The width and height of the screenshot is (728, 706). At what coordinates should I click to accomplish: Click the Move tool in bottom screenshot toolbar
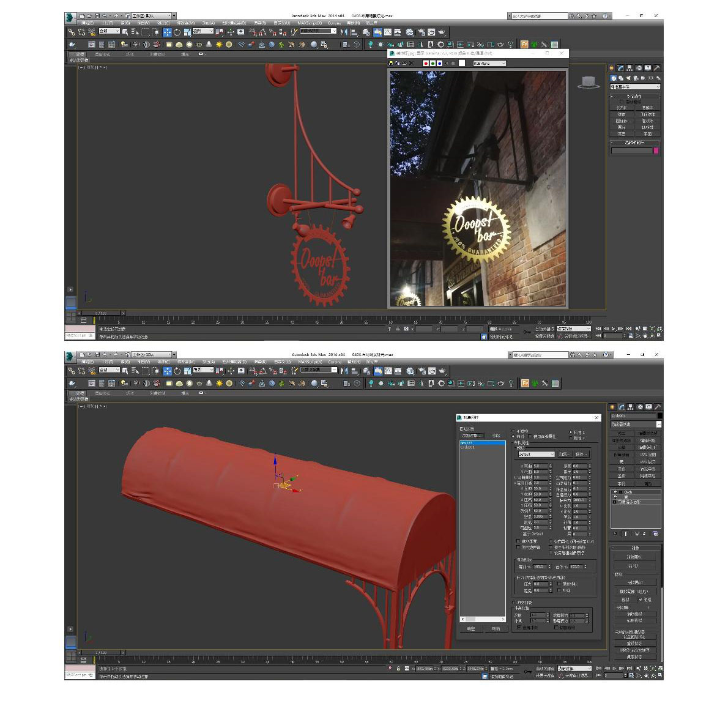tap(167, 371)
